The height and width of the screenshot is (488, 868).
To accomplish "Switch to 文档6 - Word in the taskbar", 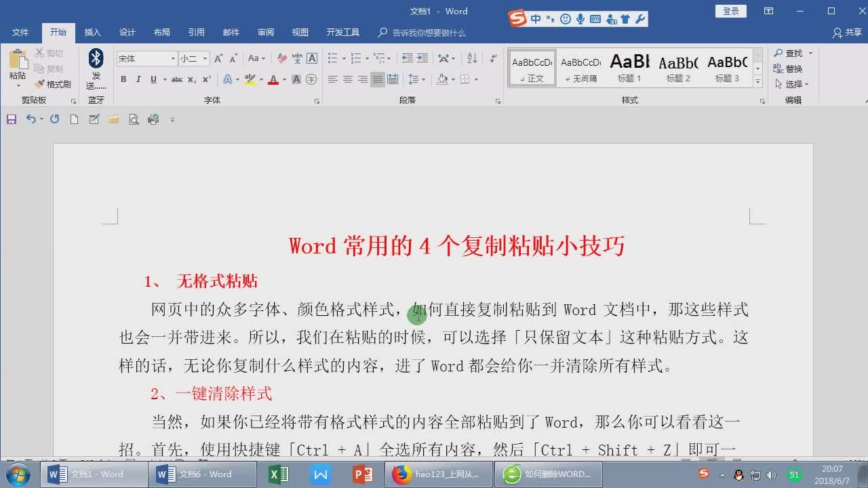I will point(202,474).
